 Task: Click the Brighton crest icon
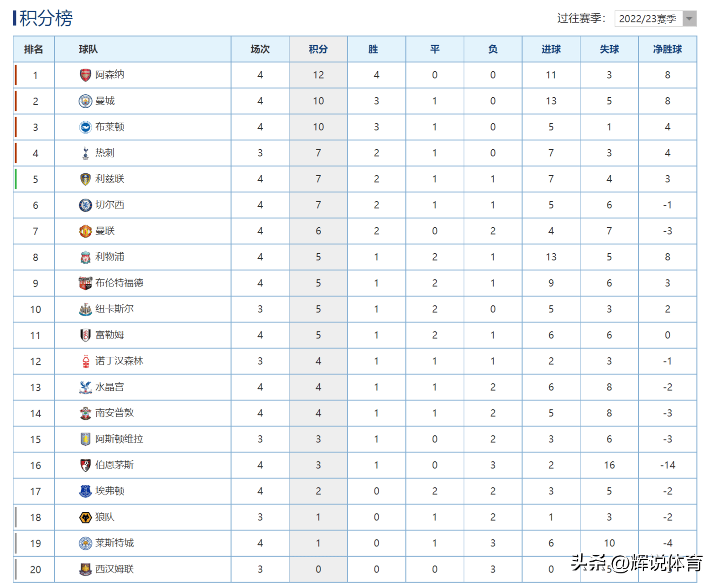coord(85,127)
